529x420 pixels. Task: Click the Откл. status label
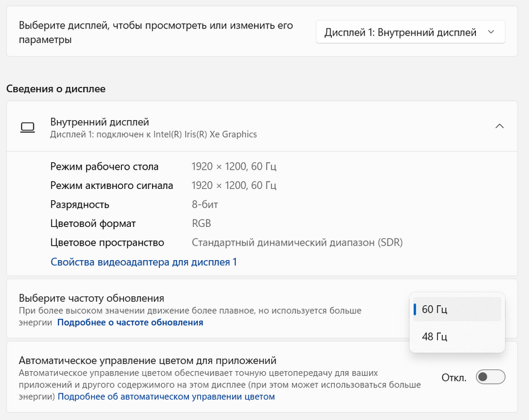coord(454,378)
